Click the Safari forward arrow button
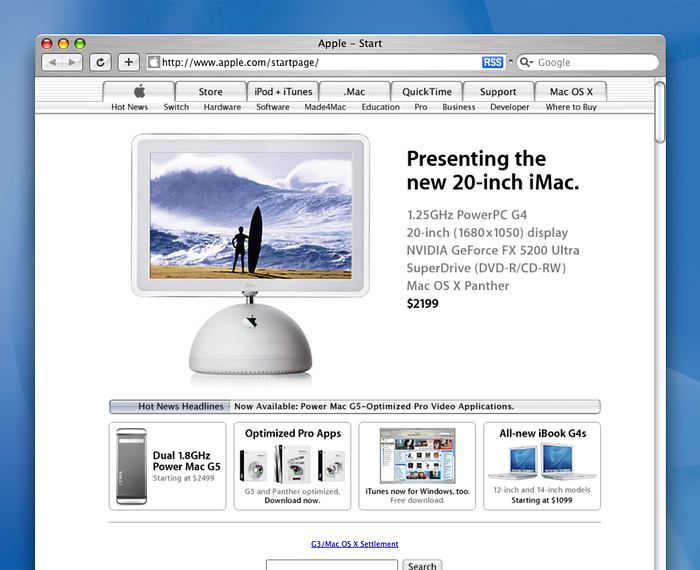The height and width of the screenshot is (570, 700). (x=72, y=62)
